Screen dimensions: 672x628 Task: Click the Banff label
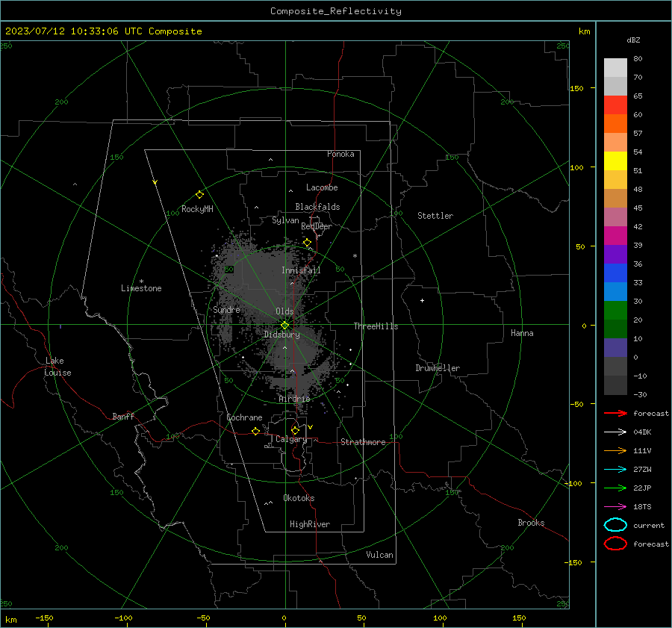tap(123, 416)
